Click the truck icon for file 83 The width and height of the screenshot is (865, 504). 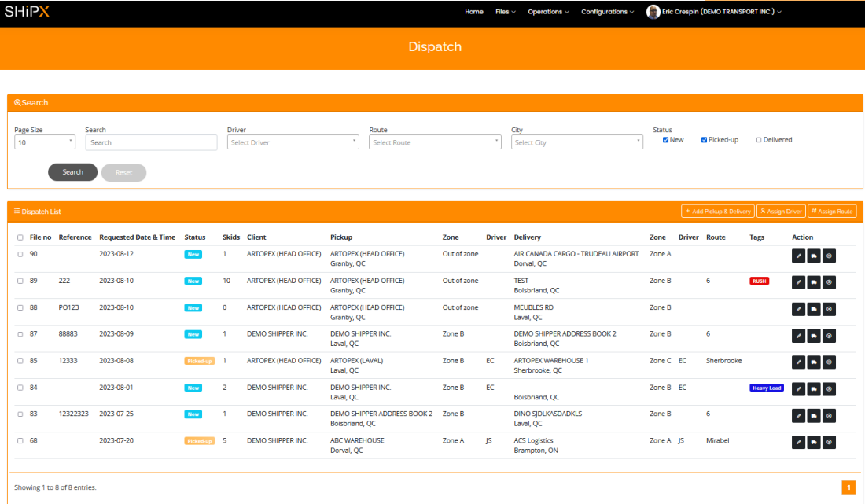(814, 416)
